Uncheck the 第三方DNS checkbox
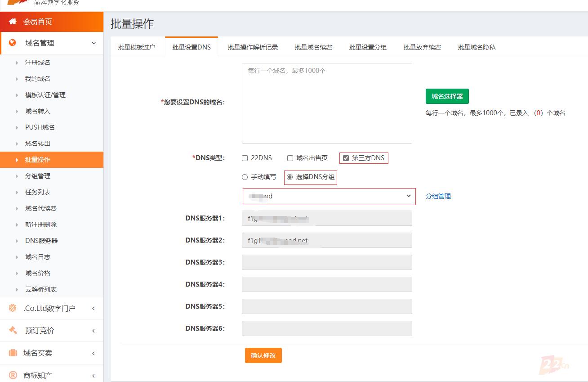Viewport: 588px width, 382px height. tap(346, 158)
